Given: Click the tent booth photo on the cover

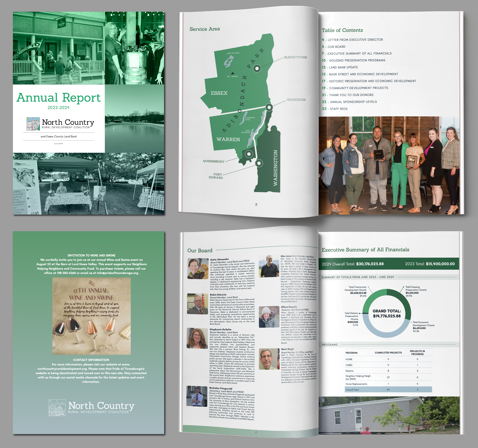Looking at the screenshot, I should [89, 184].
